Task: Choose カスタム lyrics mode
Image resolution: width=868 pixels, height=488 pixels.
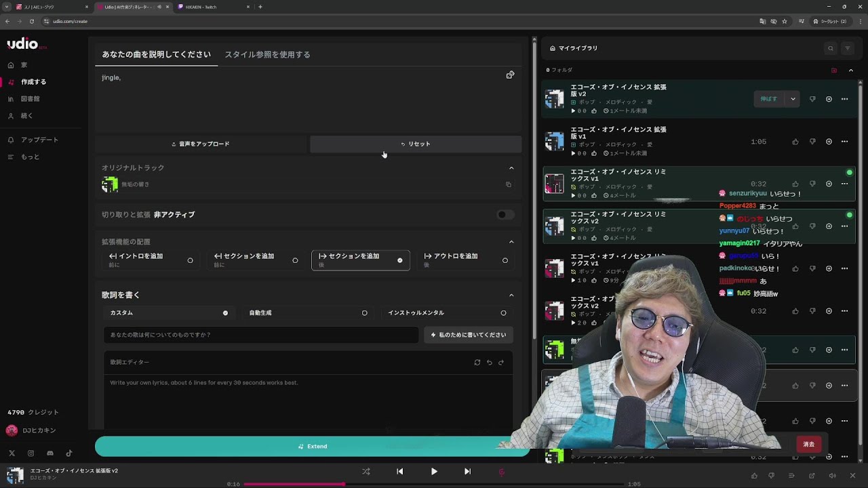Action: pyautogui.click(x=168, y=313)
